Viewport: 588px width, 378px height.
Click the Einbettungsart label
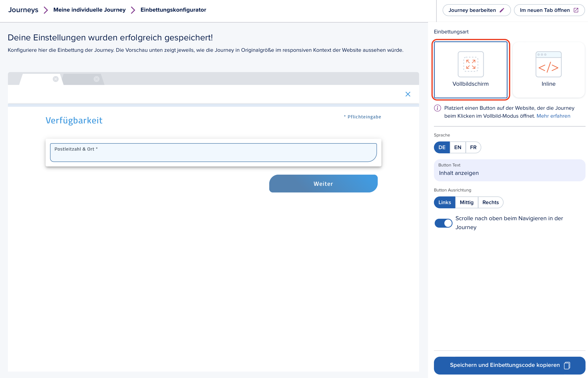point(451,32)
